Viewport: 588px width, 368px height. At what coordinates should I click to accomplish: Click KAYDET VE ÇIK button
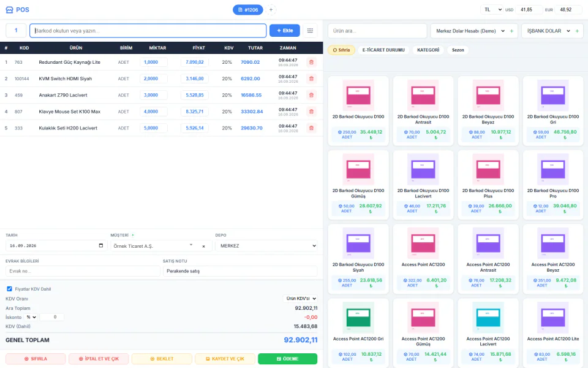tap(225, 359)
